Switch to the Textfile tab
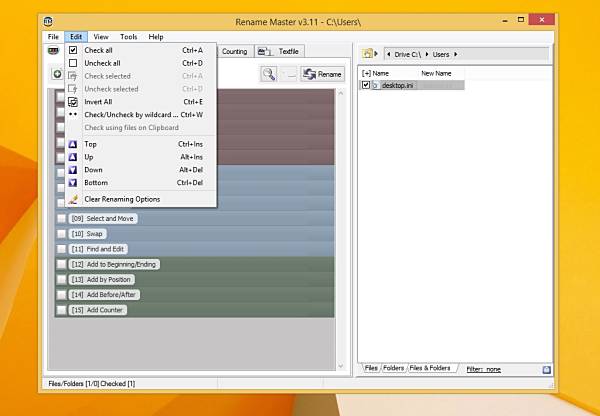Image resolution: width=600 pixels, height=416 pixels. tap(279, 51)
